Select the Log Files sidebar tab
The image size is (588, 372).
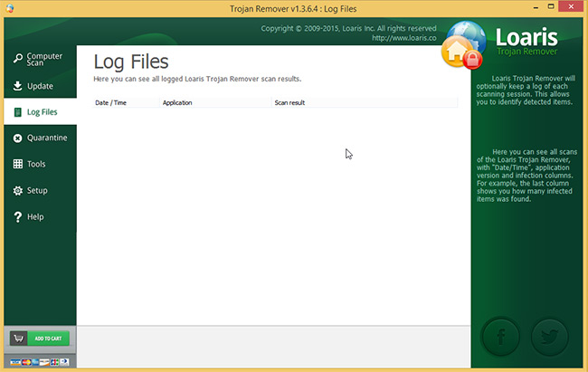(40, 112)
